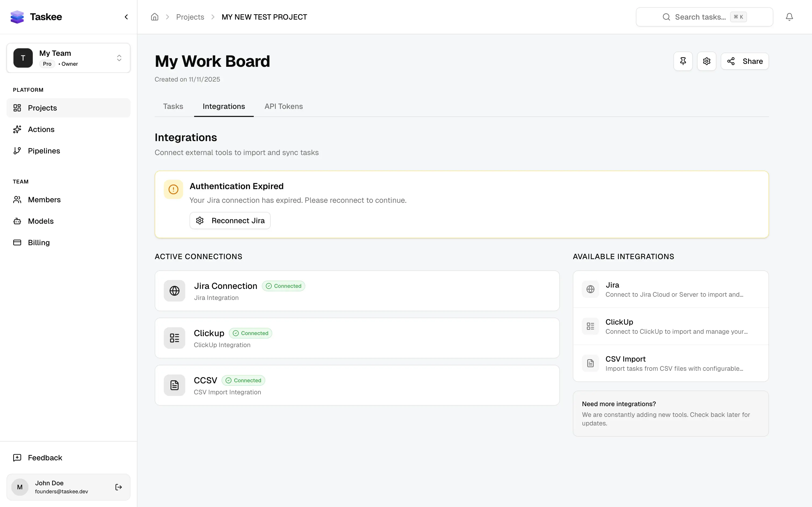The width and height of the screenshot is (812, 507).
Task: Click the Actions sidebar entry
Action: 41,129
